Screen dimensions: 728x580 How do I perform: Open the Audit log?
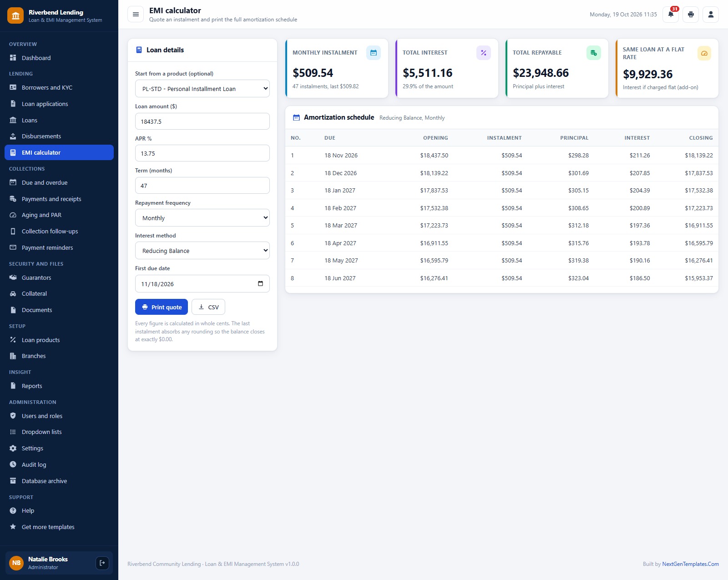(59, 464)
